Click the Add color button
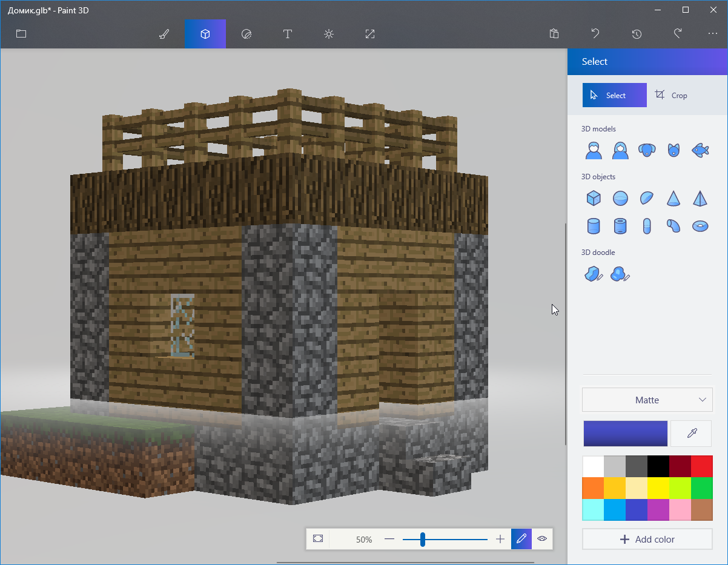728x565 pixels. tap(647, 539)
